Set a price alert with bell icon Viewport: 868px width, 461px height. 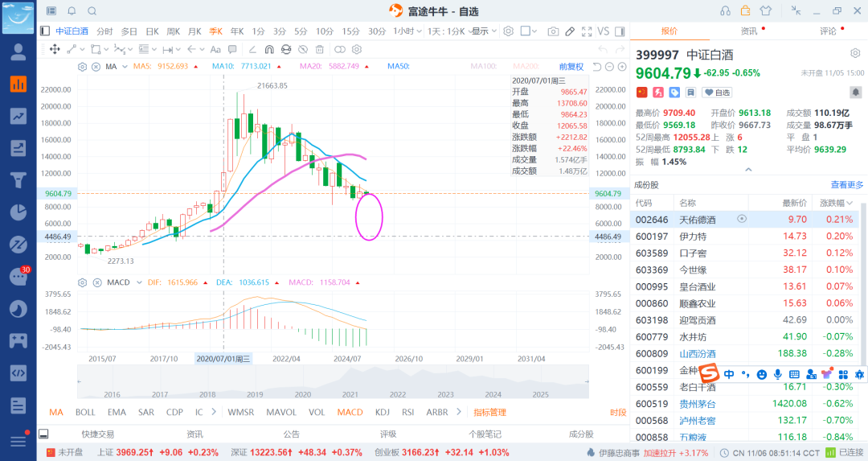[855, 92]
